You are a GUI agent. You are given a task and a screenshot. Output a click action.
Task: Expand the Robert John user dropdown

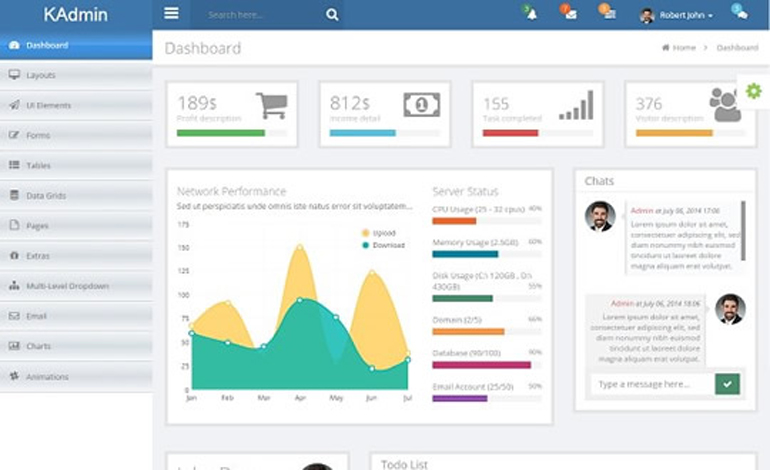coord(676,15)
